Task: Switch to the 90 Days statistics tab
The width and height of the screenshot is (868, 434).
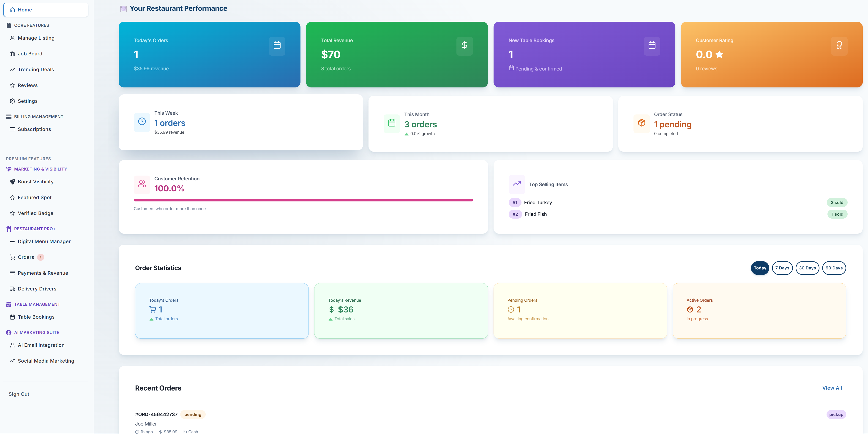Action: click(834, 268)
